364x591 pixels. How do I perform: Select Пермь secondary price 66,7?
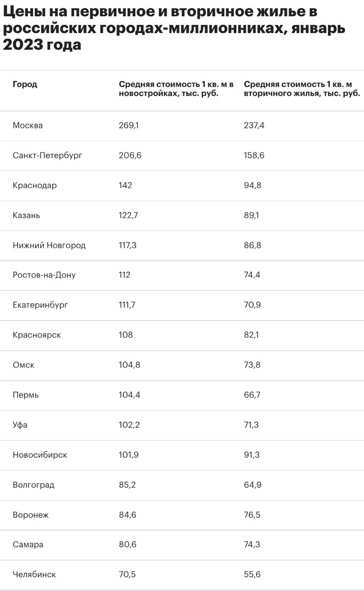252,395
